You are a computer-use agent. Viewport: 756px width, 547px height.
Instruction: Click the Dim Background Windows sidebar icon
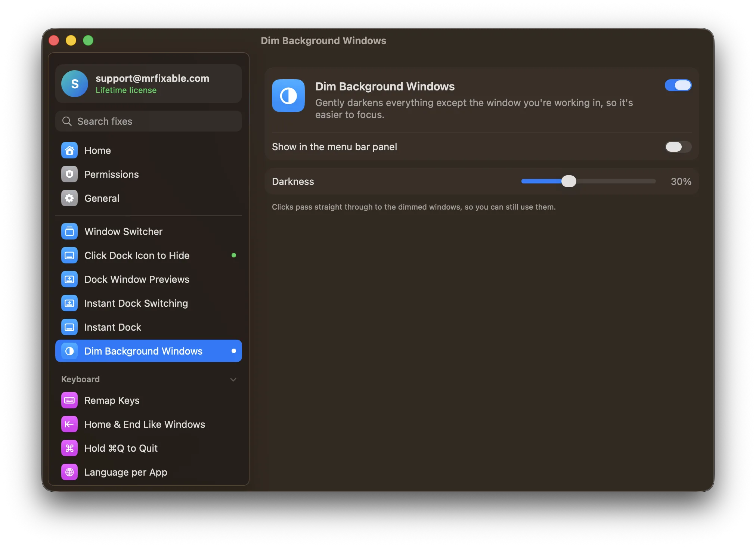tap(69, 351)
